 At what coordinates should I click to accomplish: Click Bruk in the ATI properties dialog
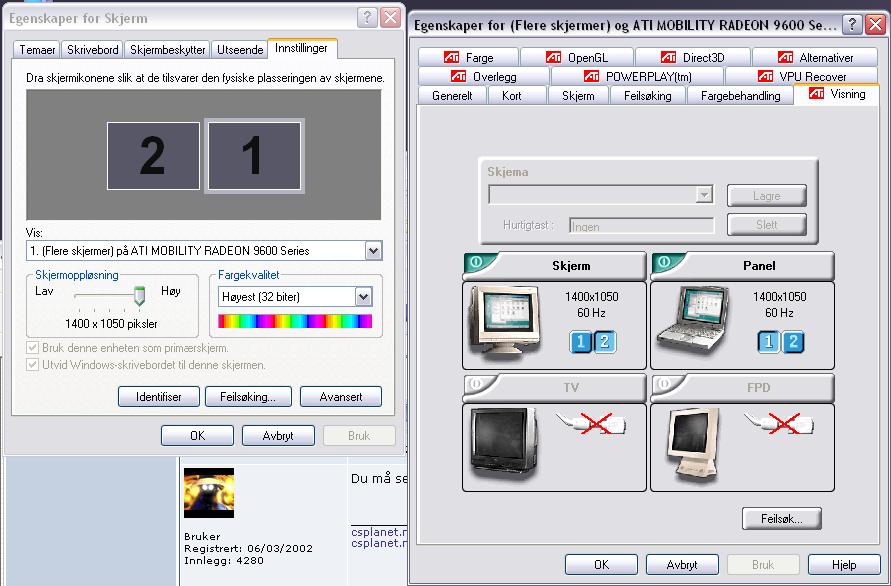click(x=763, y=564)
